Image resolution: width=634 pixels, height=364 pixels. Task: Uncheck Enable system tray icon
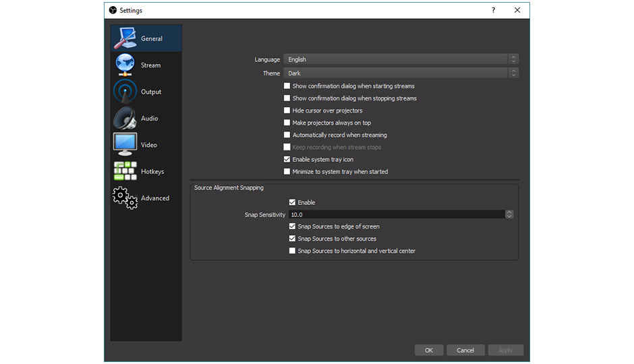click(x=287, y=159)
